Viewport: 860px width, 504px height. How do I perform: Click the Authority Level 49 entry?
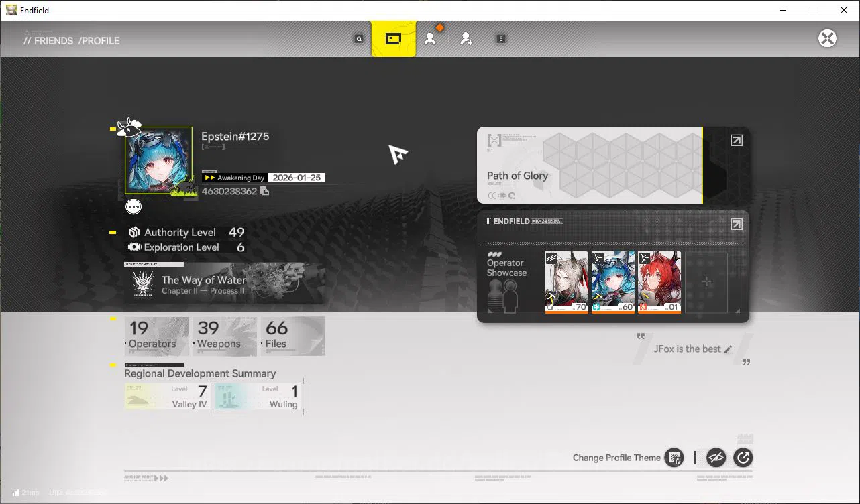coord(186,232)
